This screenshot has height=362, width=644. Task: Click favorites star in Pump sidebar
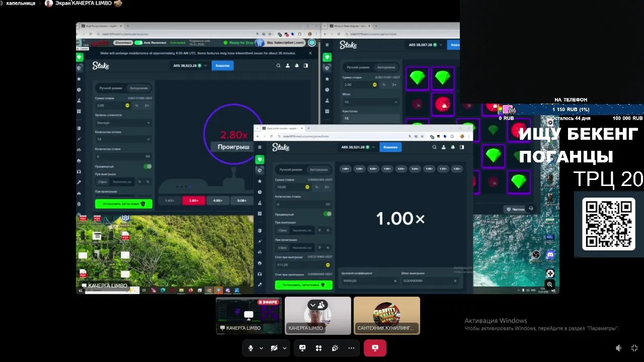79,79
